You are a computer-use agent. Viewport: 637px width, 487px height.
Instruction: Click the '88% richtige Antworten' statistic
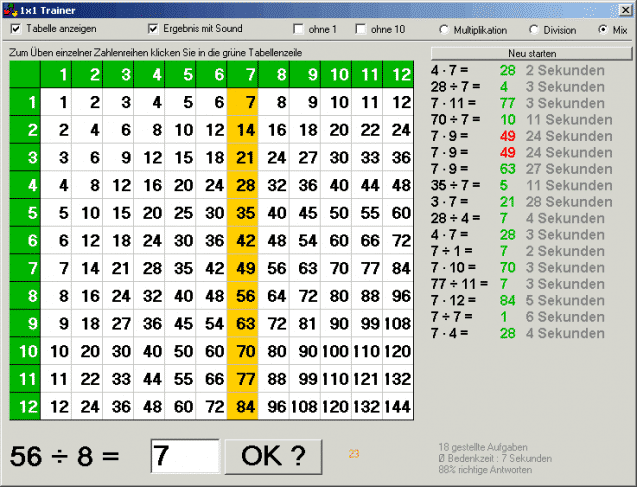pyautogui.click(x=485, y=470)
